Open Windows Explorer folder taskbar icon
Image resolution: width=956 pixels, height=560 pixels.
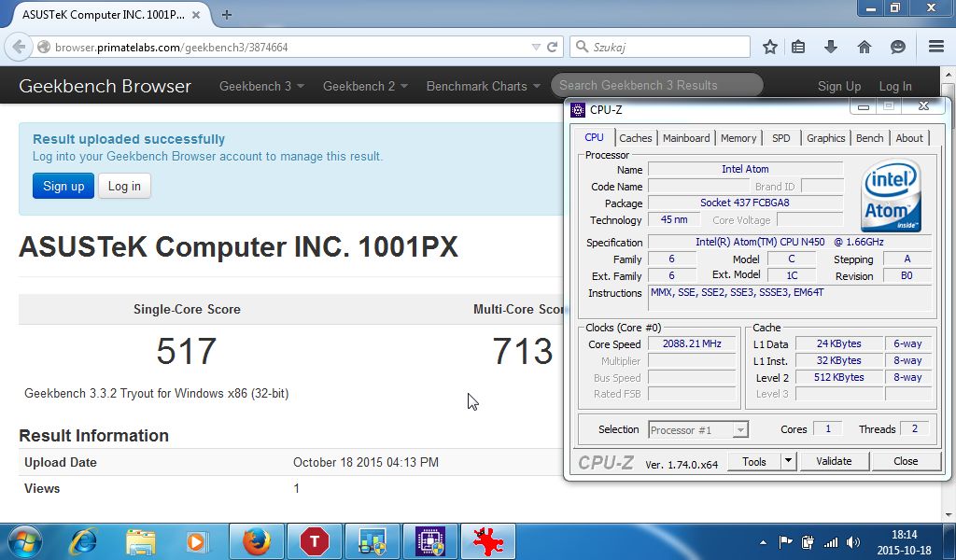pos(141,541)
